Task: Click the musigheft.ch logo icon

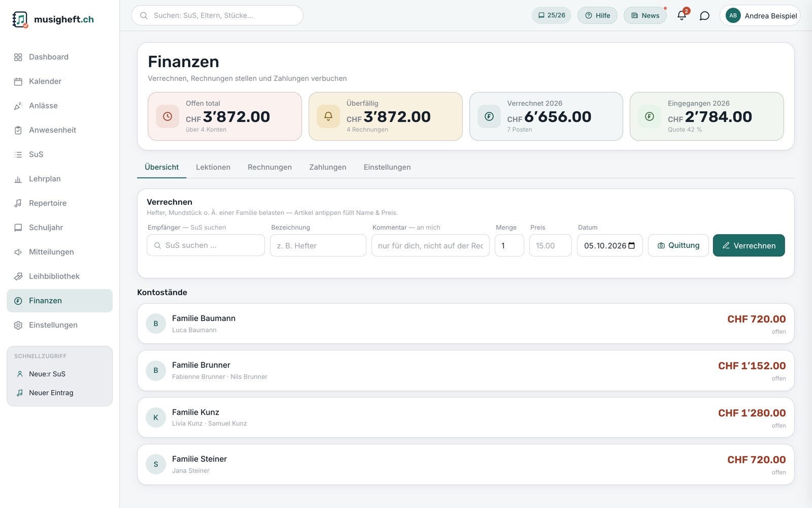Action: (x=20, y=19)
